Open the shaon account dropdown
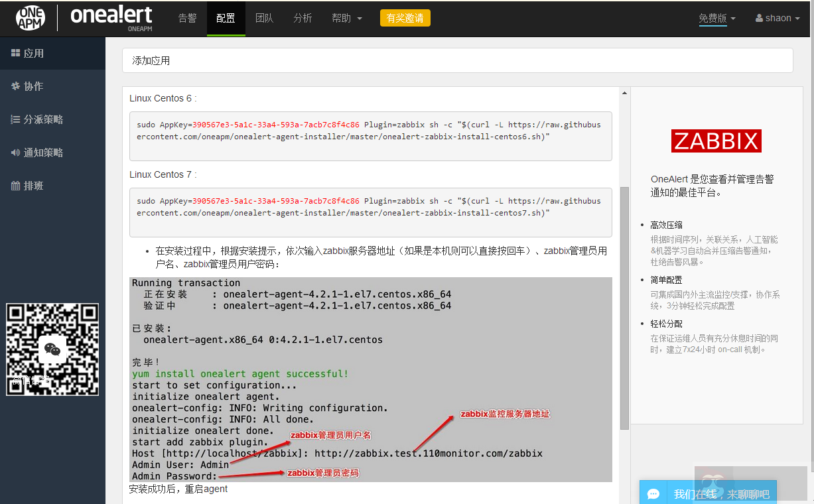The width and height of the screenshot is (814, 504). click(777, 18)
